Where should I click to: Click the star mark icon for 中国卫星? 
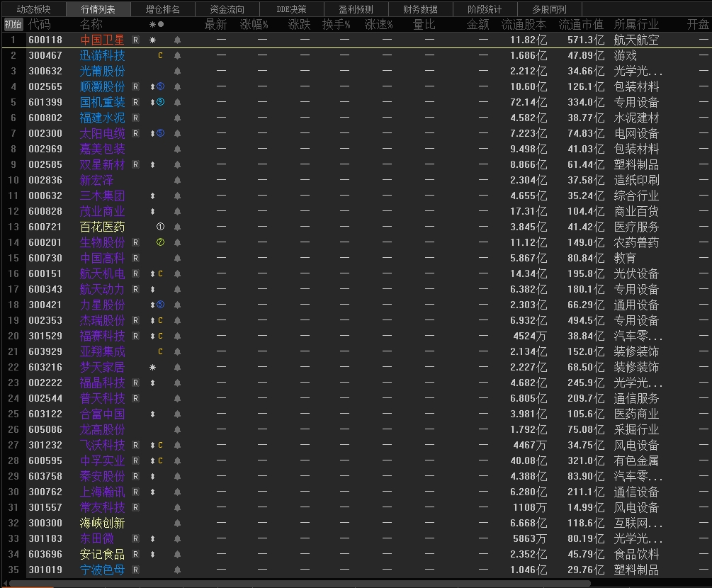(x=152, y=40)
